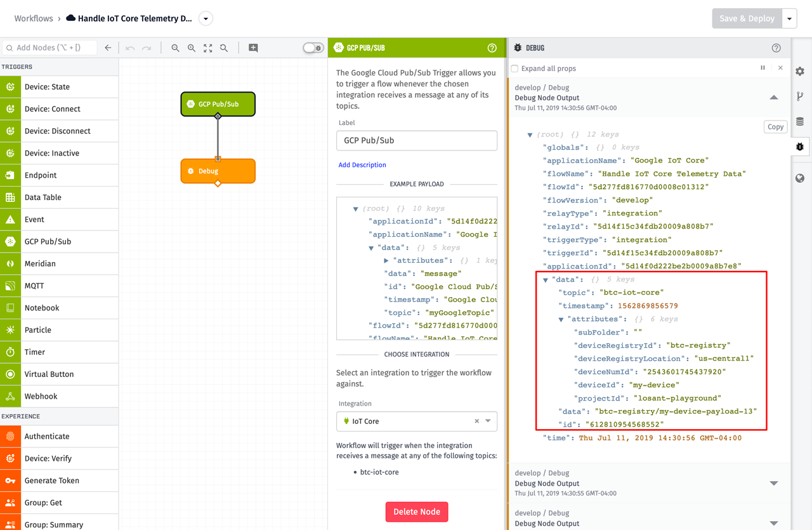Zoom in on the workflow canvas
This screenshot has height=530, width=812.
point(192,48)
